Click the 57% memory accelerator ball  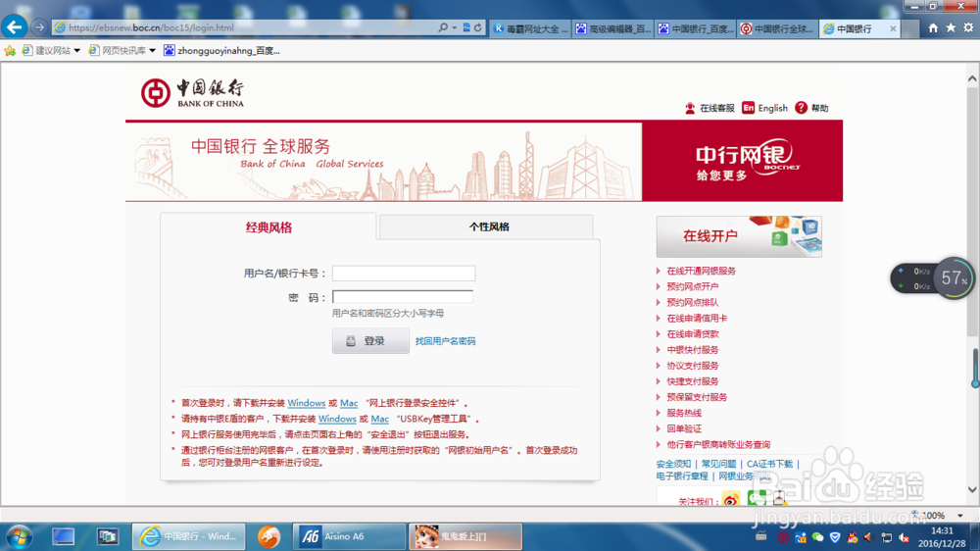coord(954,278)
